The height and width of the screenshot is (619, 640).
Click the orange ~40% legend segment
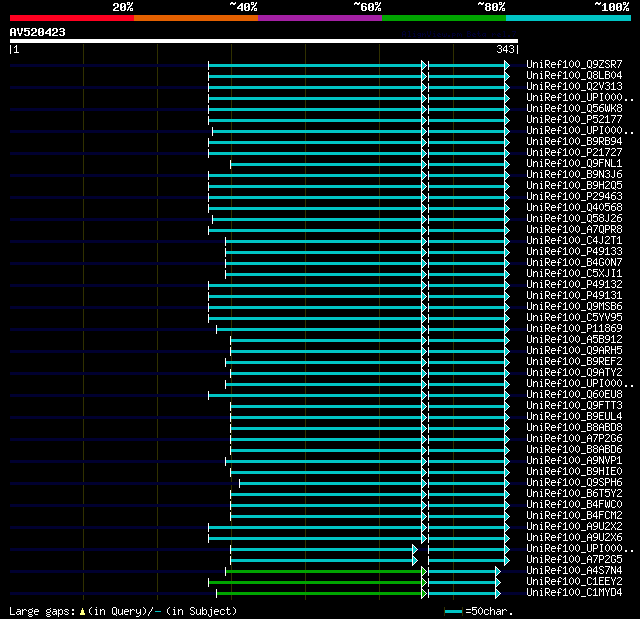[196, 18]
